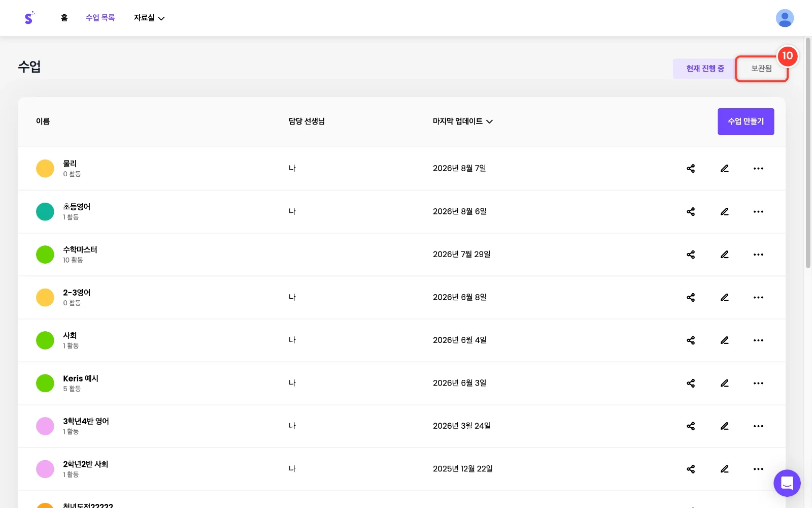
Task: Click the page vertical scrollbar
Action: point(808,152)
